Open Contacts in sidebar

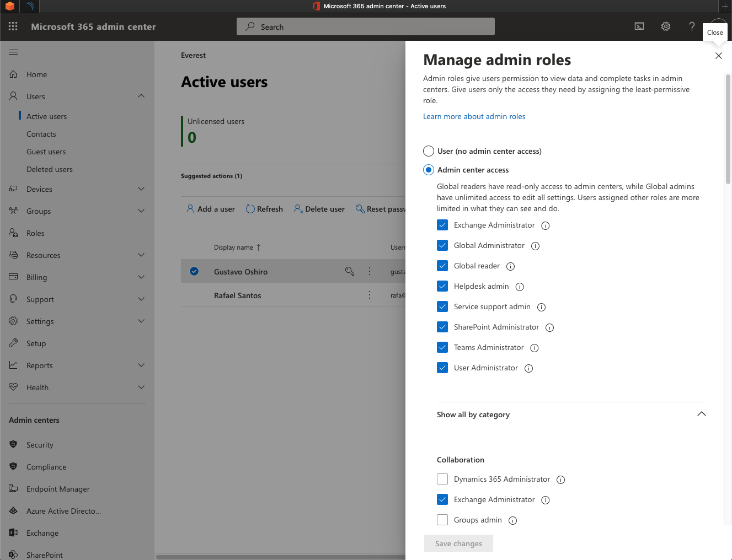click(x=41, y=134)
